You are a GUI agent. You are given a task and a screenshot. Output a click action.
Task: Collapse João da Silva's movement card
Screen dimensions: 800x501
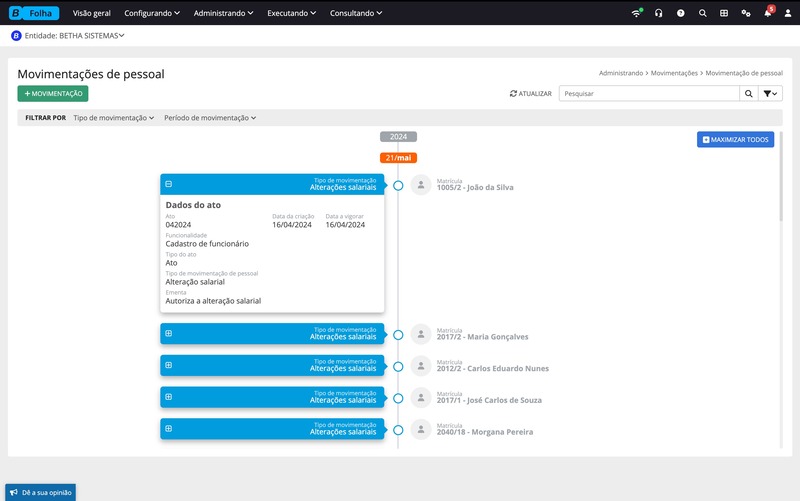169,184
